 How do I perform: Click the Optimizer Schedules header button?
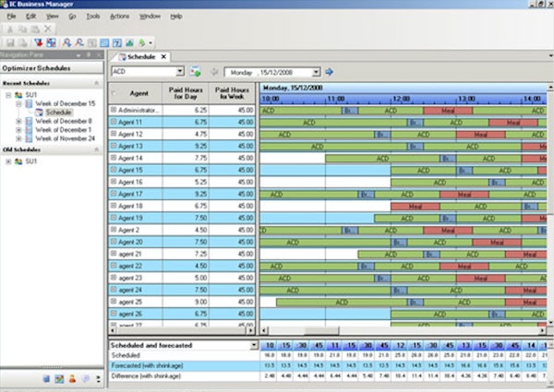(x=51, y=68)
